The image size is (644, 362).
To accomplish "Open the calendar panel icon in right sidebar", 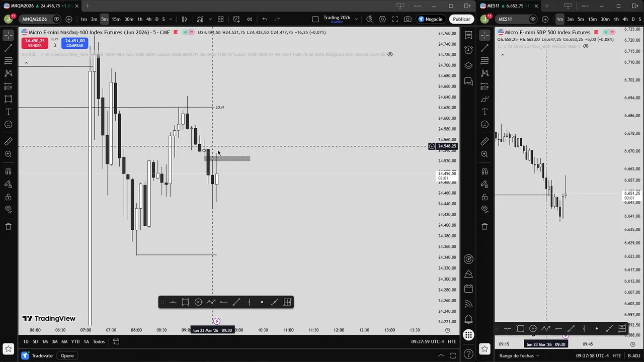I will pos(468,289).
